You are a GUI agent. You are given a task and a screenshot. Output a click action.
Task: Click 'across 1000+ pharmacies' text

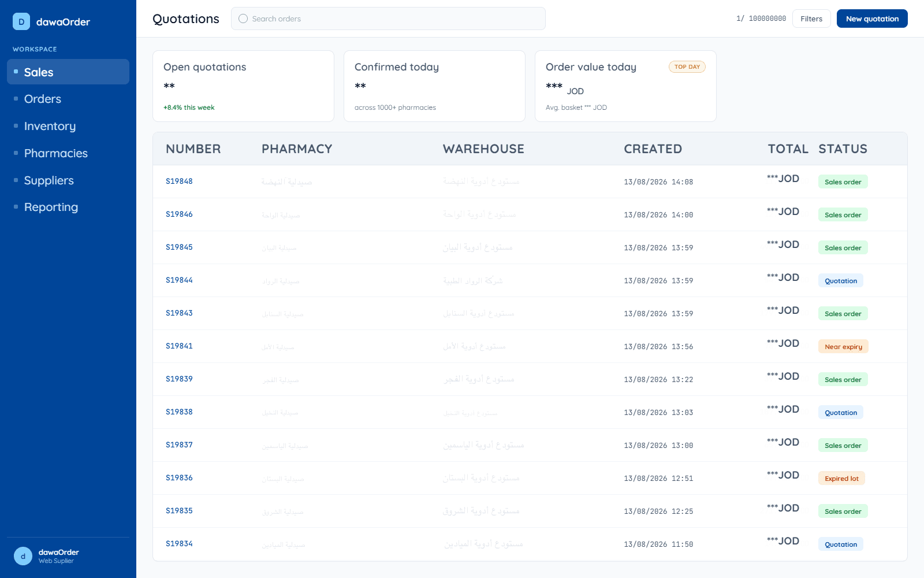pyautogui.click(x=395, y=108)
